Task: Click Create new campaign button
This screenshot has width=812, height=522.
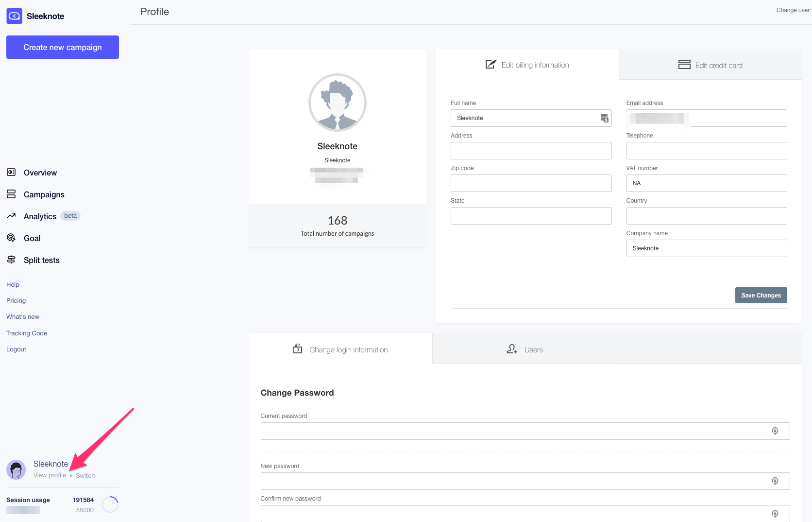Action: pos(63,47)
